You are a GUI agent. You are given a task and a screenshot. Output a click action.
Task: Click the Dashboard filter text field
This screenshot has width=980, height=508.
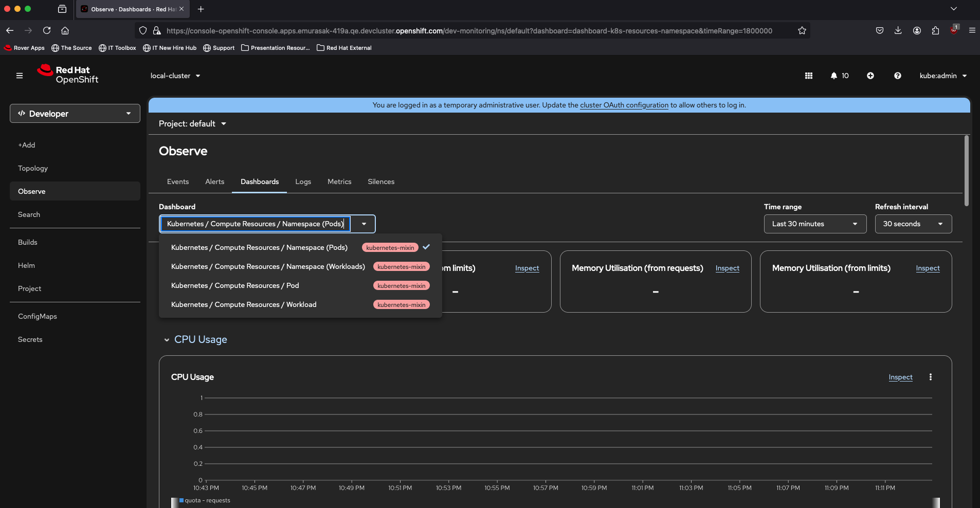(x=255, y=224)
